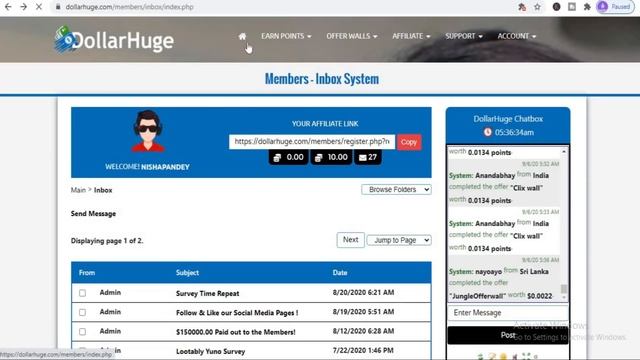Go to the Next inbox page

coord(350,240)
